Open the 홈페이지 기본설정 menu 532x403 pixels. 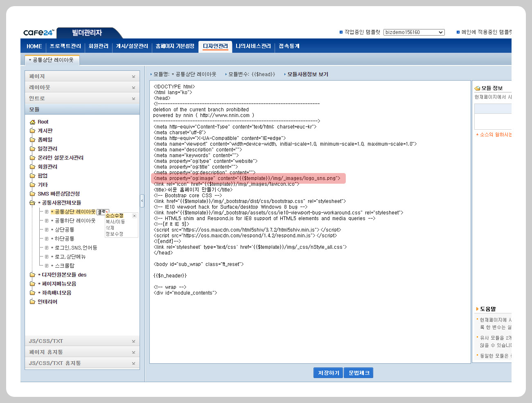point(175,46)
